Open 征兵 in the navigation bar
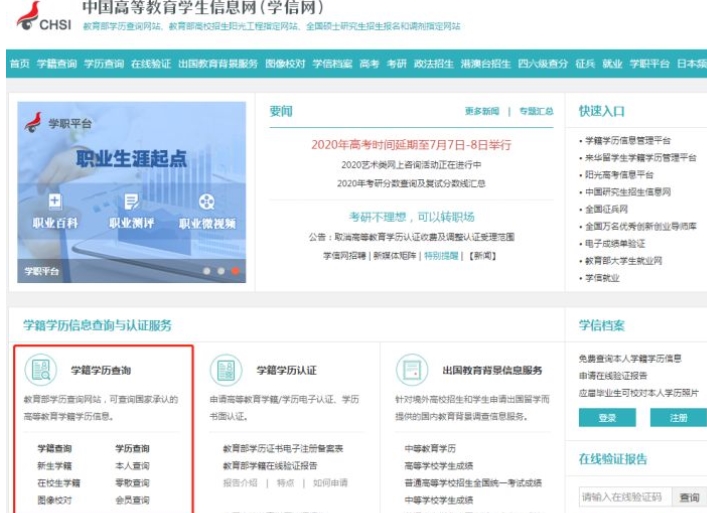Viewport: 707px width, 513px height. [585, 64]
